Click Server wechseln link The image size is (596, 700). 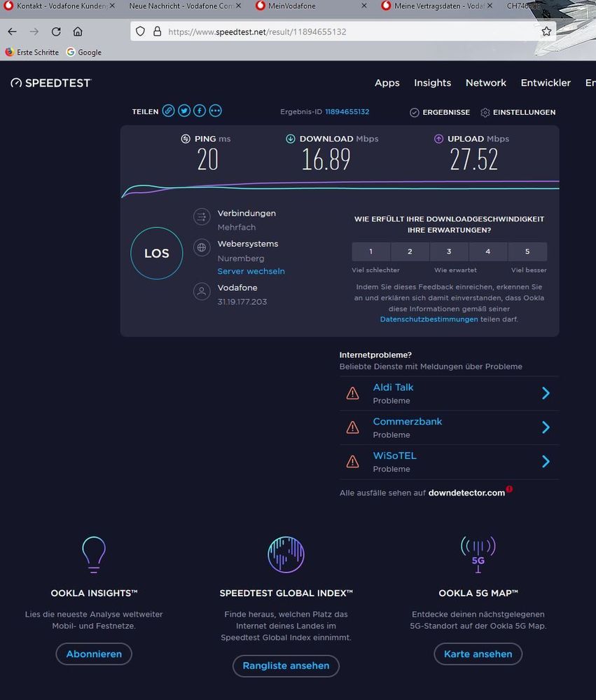click(251, 271)
